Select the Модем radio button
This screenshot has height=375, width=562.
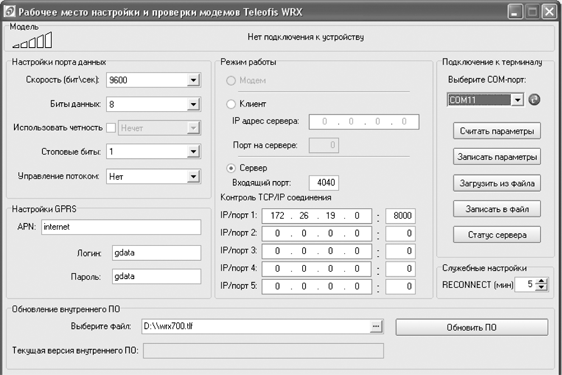[x=231, y=81]
